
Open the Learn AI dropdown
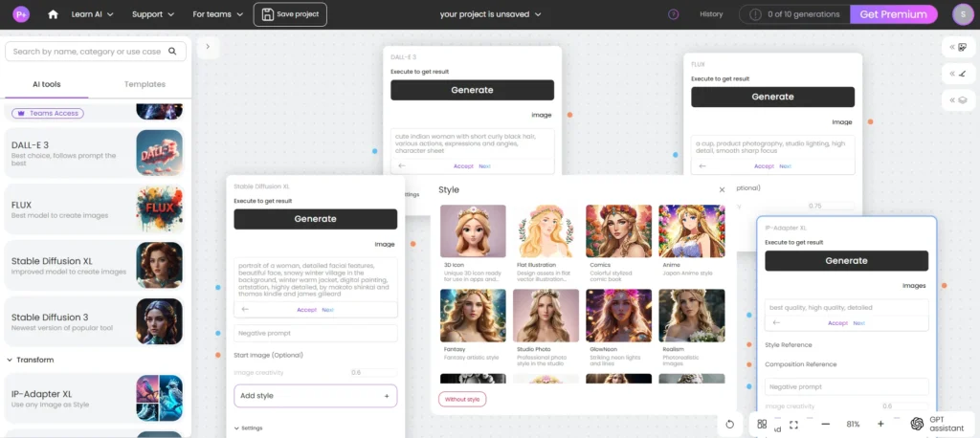coord(93,14)
